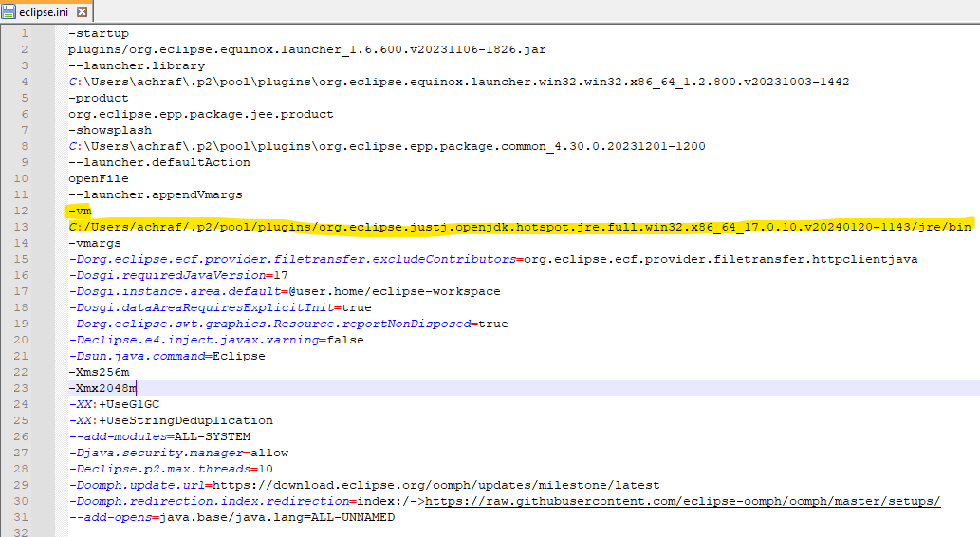Image resolution: width=980 pixels, height=537 pixels.
Task: Click the 'openFile' line
Action: pos(98,178)
